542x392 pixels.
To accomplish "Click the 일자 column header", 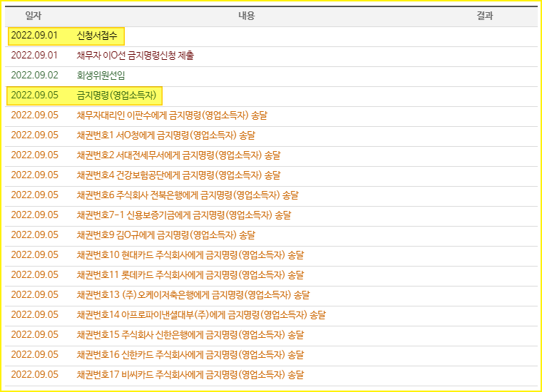I will [x=34, y=16].
